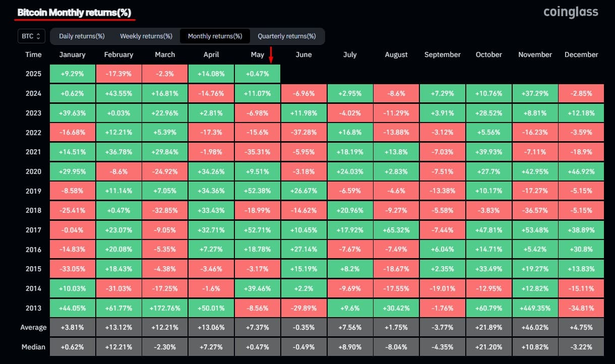Click the +13.12% February average cell

118,327
